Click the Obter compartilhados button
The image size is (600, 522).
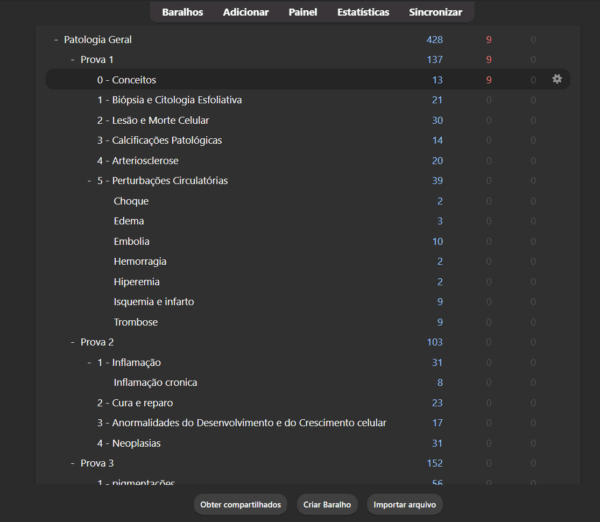[x=240, y=505]
